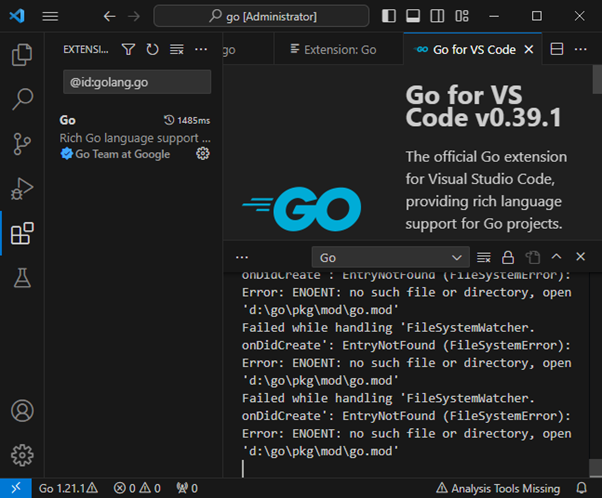Split the editor layout icon
This screenshot has width=602, height=498.
coord(557,49)
